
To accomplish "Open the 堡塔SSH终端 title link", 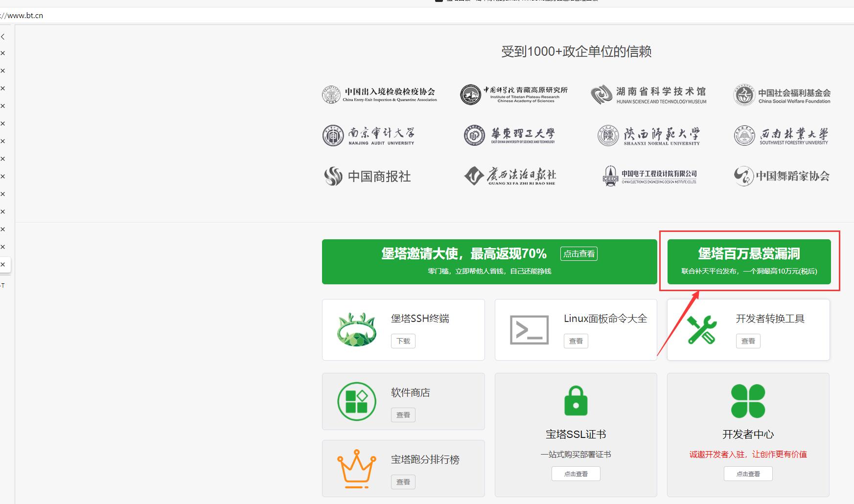I will tap(420, 319).
